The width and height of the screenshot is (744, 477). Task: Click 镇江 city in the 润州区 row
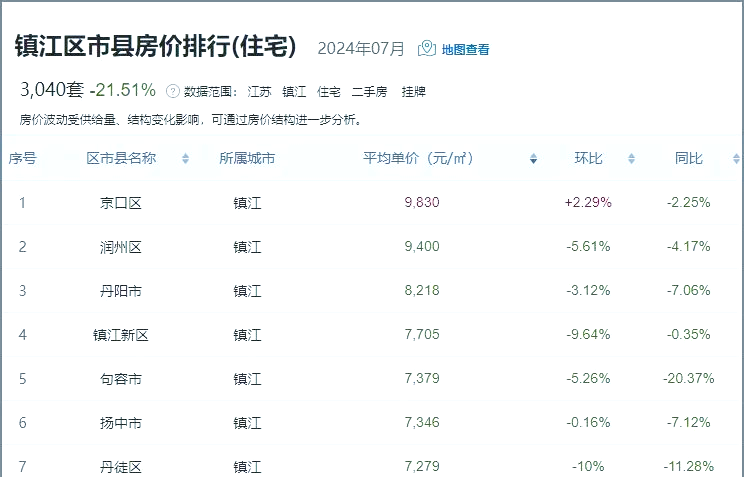[247, 247]
